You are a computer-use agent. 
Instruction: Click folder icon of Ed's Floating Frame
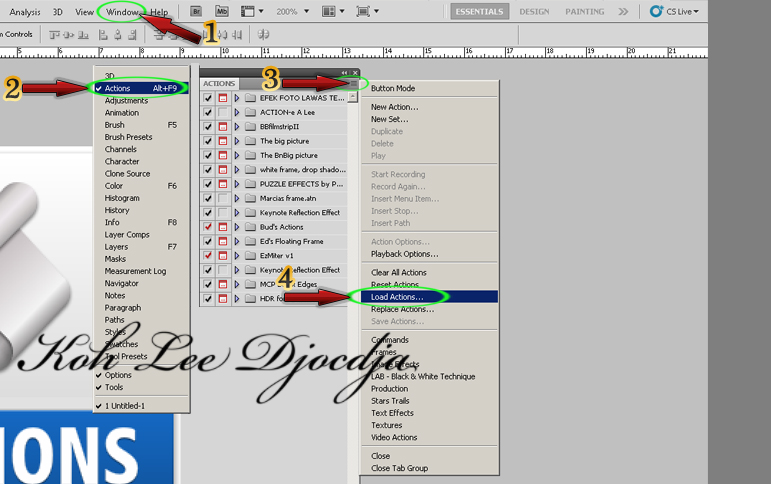[251, 242]
